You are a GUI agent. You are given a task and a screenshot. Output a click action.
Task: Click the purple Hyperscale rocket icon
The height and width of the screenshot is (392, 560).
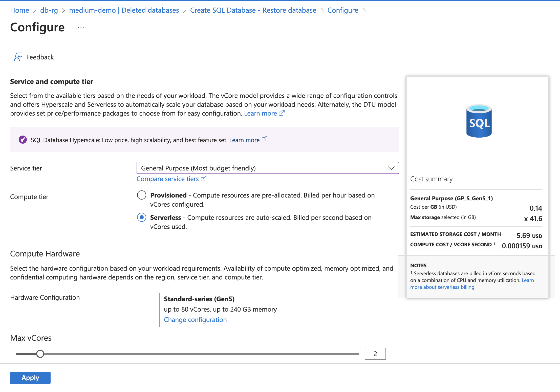coord(23,140)
